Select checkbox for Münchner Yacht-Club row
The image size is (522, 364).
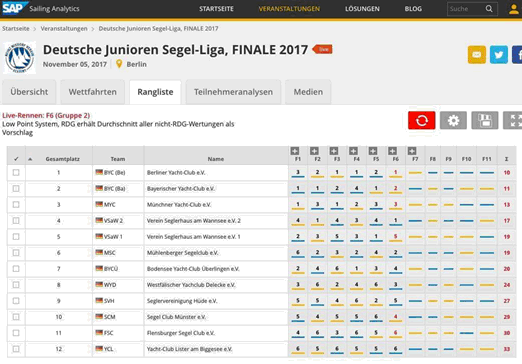[x=16, y=205]
